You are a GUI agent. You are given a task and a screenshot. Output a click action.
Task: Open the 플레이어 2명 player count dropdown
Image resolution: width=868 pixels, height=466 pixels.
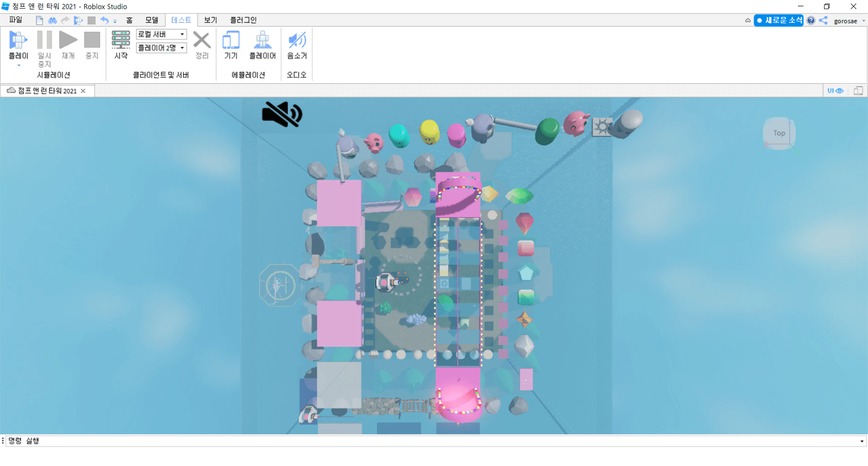[x=161, y=48]
